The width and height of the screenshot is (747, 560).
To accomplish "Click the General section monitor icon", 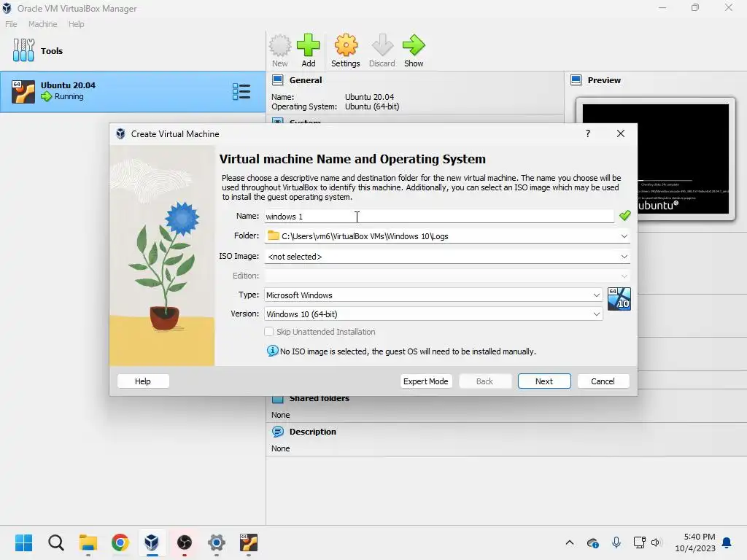I will 278,80.
